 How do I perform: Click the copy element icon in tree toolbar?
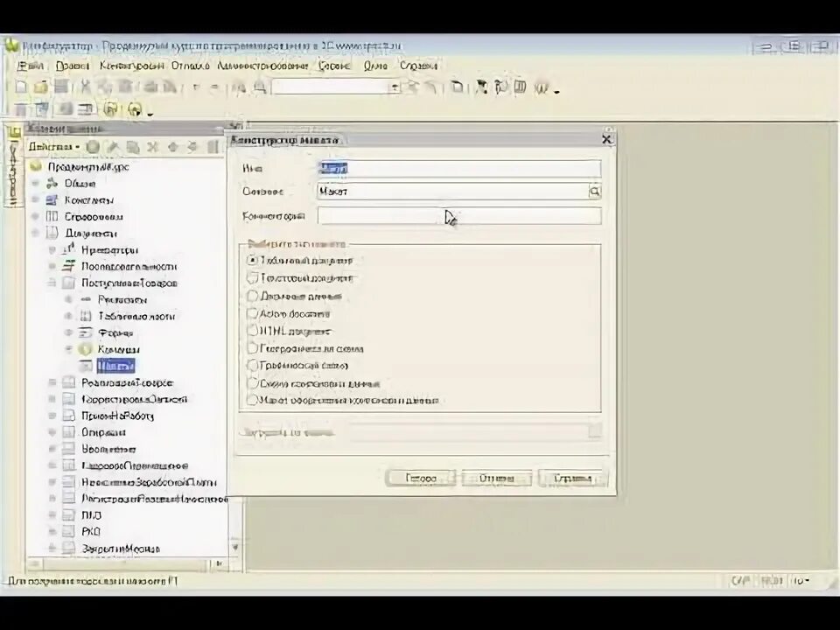[132, 147]
